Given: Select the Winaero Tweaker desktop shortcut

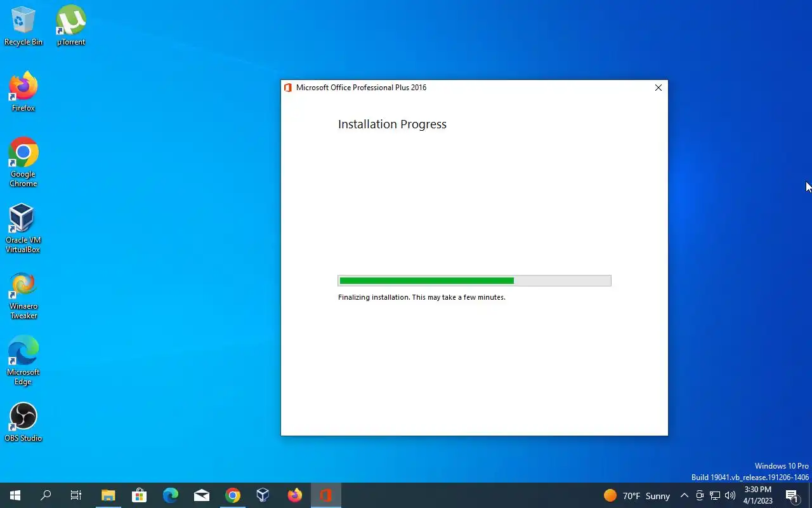Looking at the screenshot, I should pos(23,295).
